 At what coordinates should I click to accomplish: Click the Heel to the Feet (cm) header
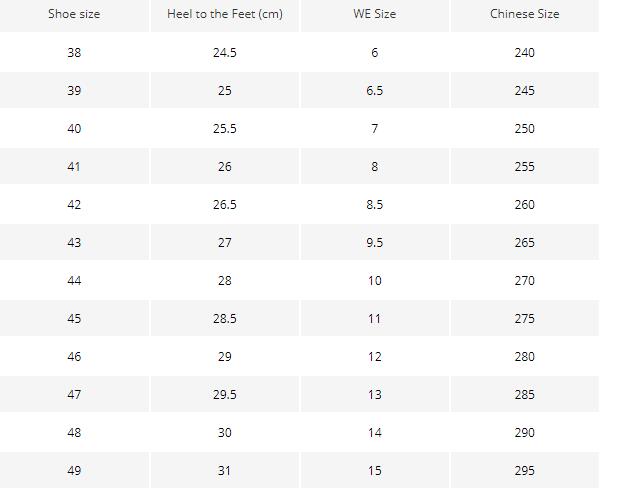tap(225, 14)
